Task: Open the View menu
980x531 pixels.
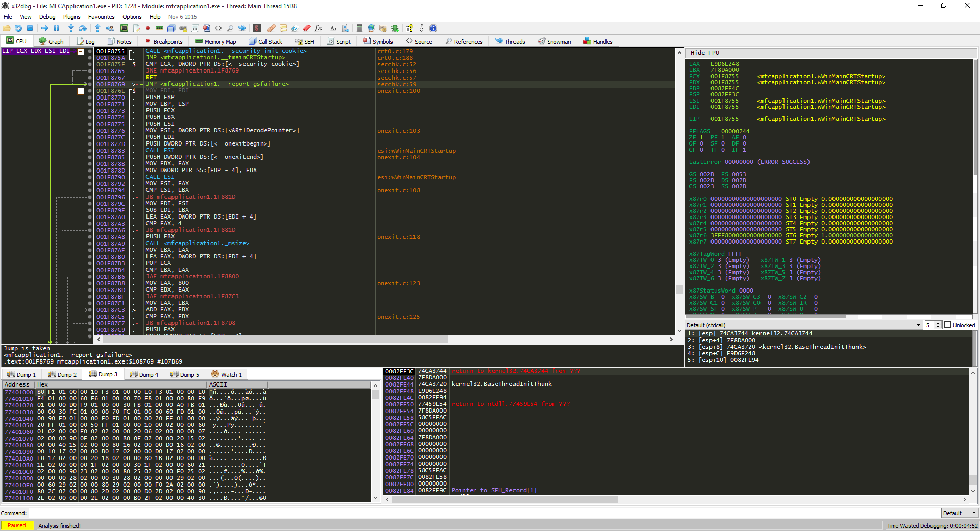Action: [x=26, y=17]
